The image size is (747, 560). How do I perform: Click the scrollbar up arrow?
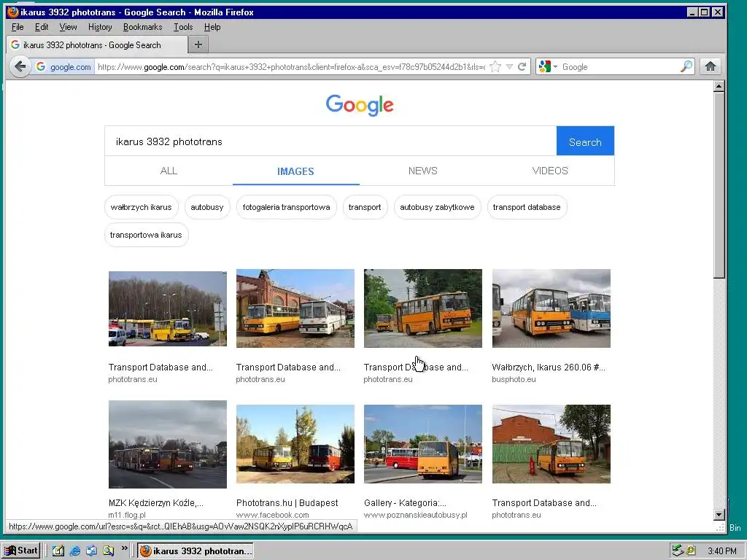(x=719, y=86)
